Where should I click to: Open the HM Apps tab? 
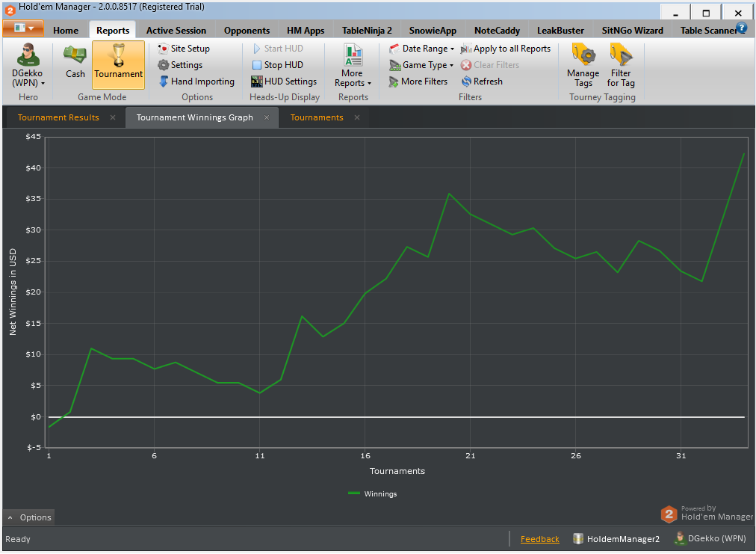(306, 31)
